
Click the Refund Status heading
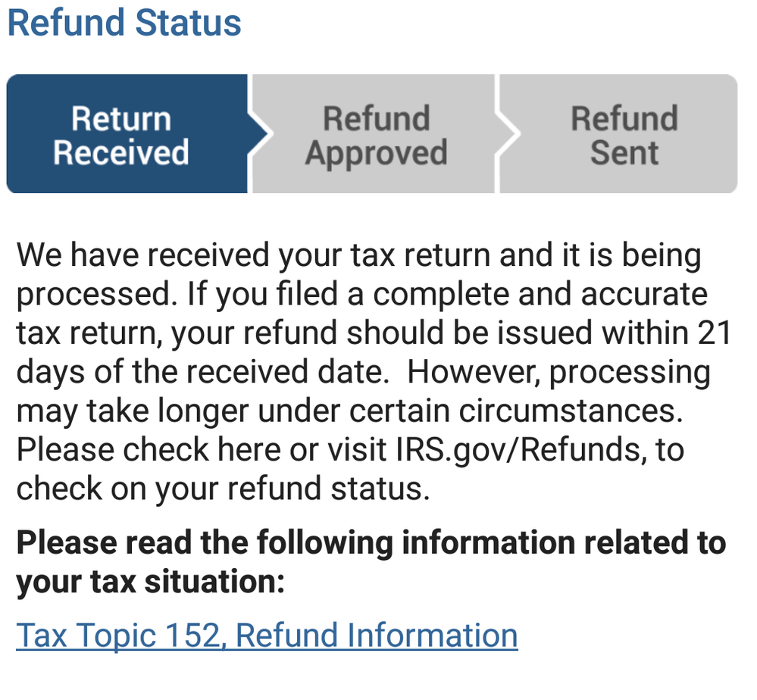124,23
